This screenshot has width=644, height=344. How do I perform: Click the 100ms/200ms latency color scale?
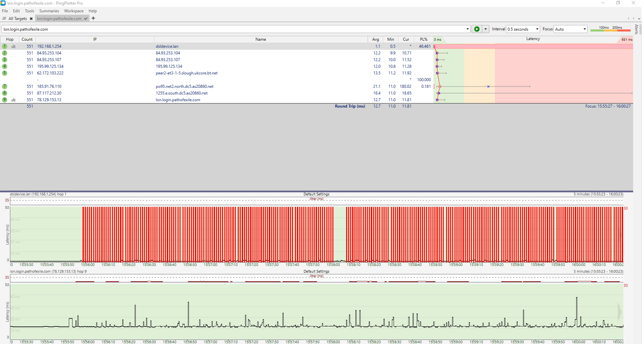(x=610, y=29)
